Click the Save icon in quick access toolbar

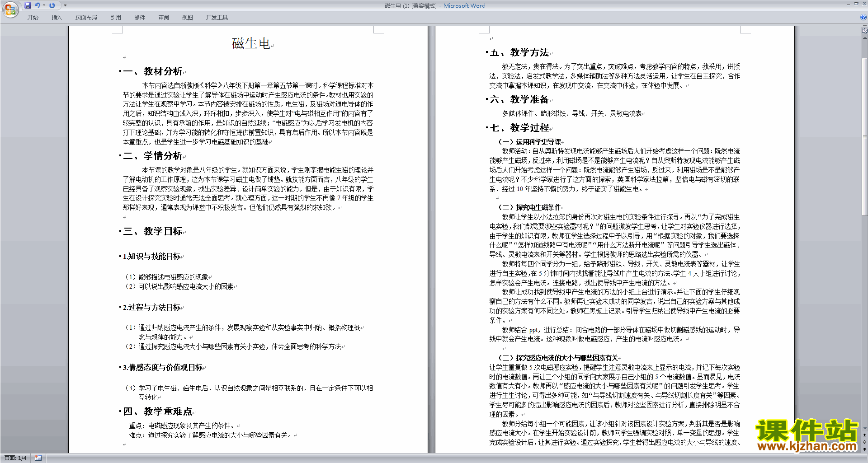(x=28, y=5)
